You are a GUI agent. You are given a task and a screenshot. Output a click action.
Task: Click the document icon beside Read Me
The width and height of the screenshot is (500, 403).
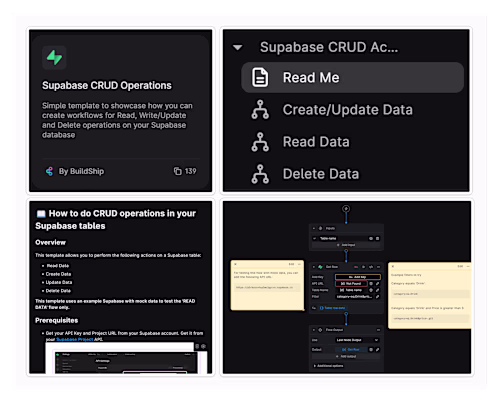[260, 77]
